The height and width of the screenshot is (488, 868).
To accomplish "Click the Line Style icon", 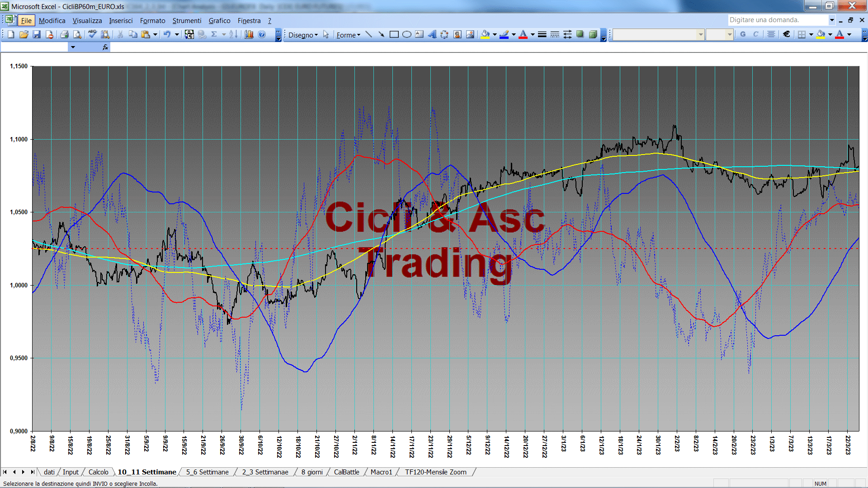I will click(542, 35).
